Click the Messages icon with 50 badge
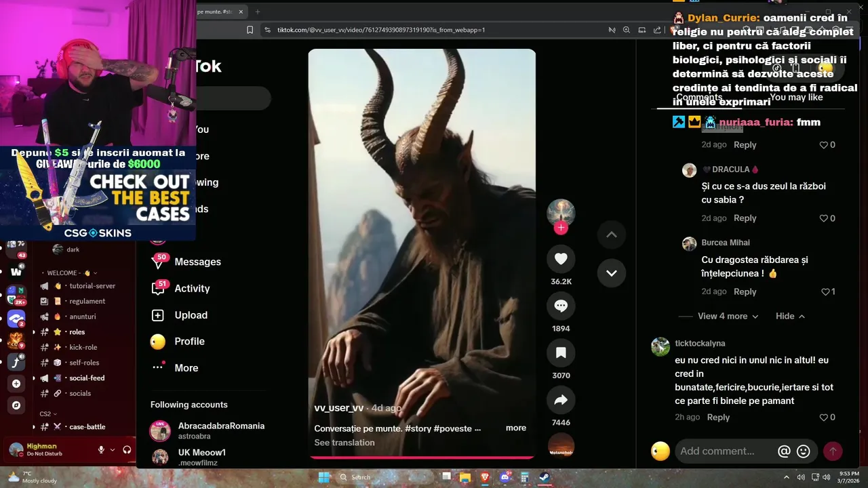This screenshot has height=488, width=868. (x=158, y=262)
